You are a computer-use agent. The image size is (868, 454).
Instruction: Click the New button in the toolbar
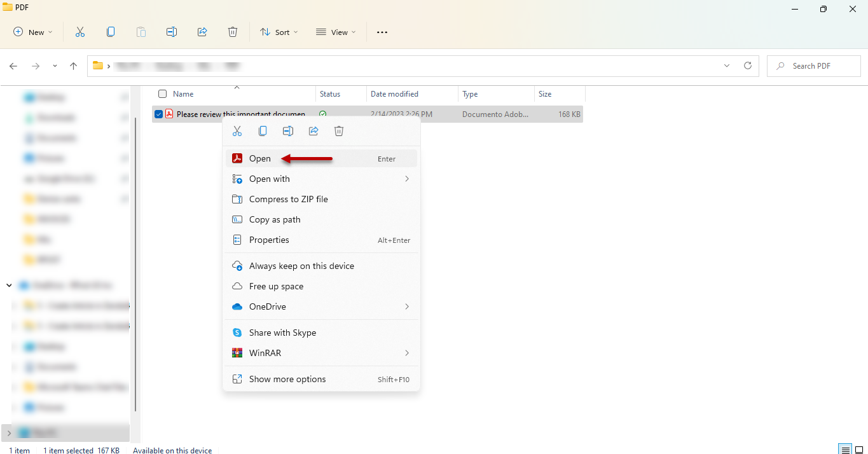tap(33, 32)
